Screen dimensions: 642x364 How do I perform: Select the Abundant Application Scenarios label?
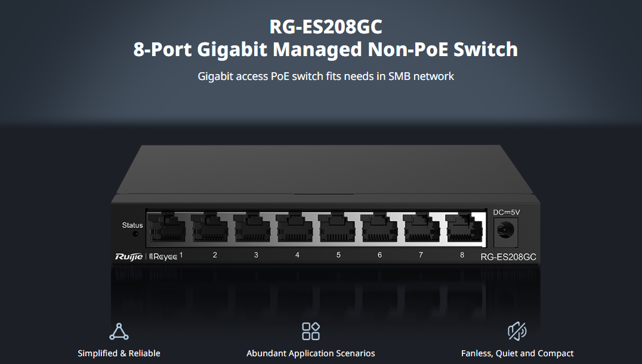click(x=311, y=353)
